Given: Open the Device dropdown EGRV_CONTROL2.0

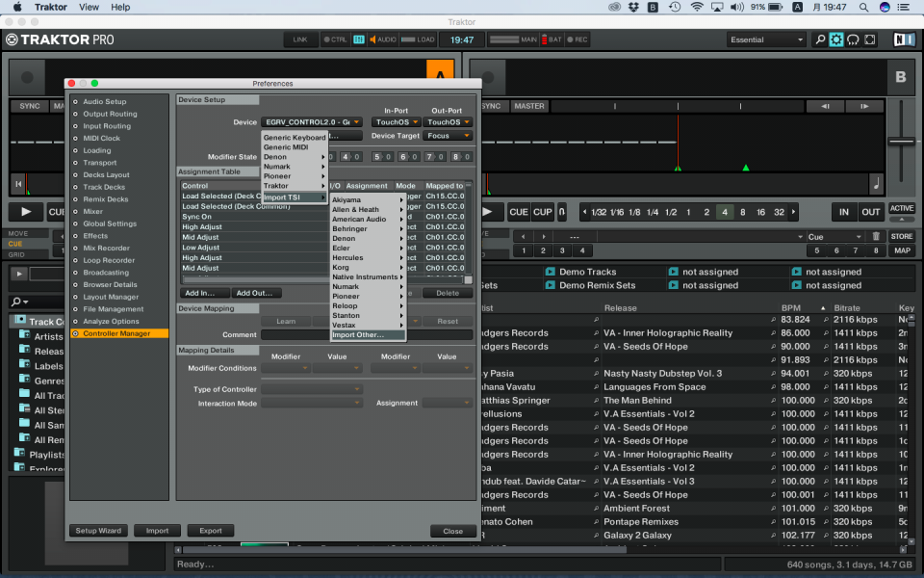Looking at the screenshot, I should pos(312,122).
